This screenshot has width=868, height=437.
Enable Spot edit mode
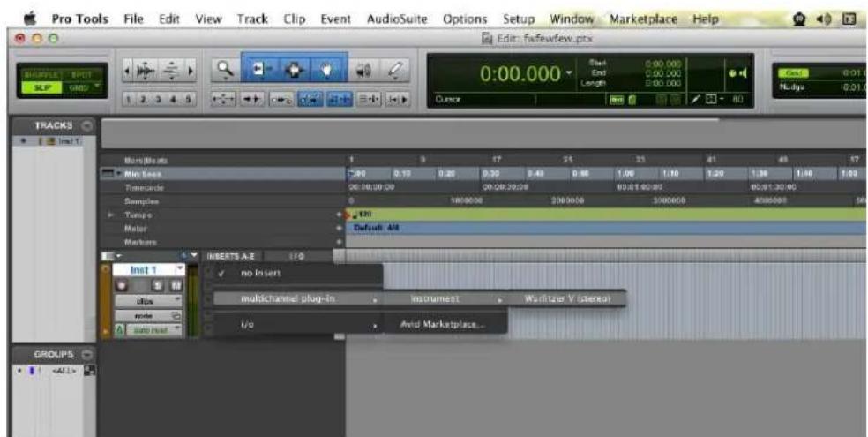[x=81, y=73]
